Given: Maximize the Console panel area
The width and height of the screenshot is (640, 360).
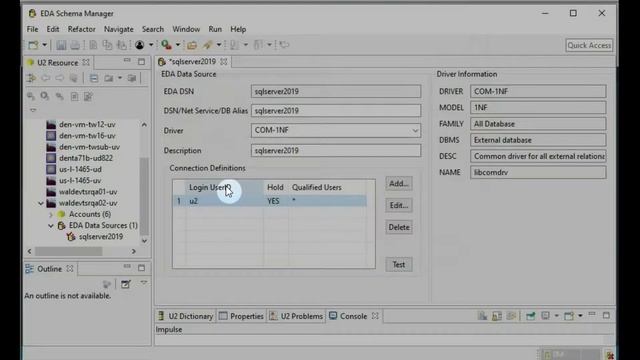Looking at the screenshot, I should [606, 315].
